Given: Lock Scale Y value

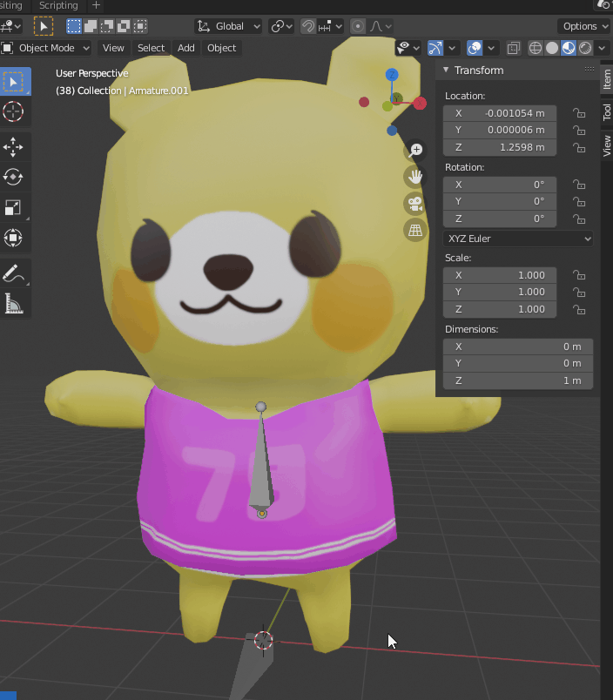Looking at the screenshot, I should pyautogui.click(x=579, y=293).
